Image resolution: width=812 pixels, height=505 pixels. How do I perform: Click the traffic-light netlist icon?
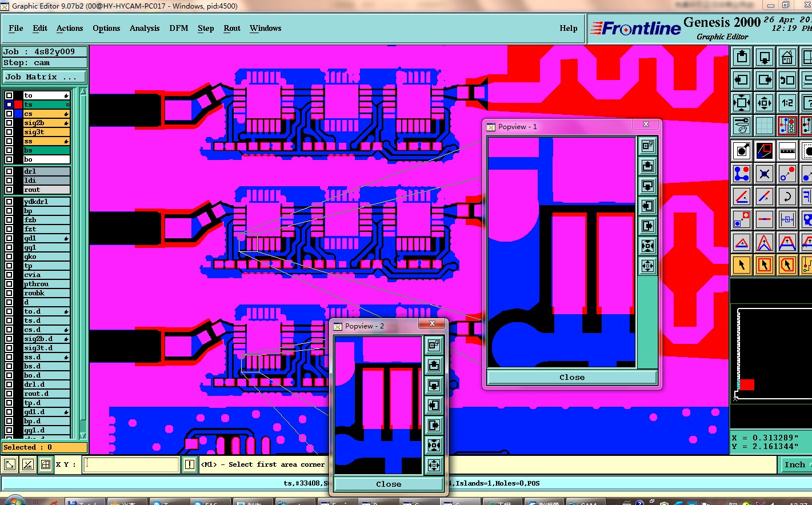(787, 125)
